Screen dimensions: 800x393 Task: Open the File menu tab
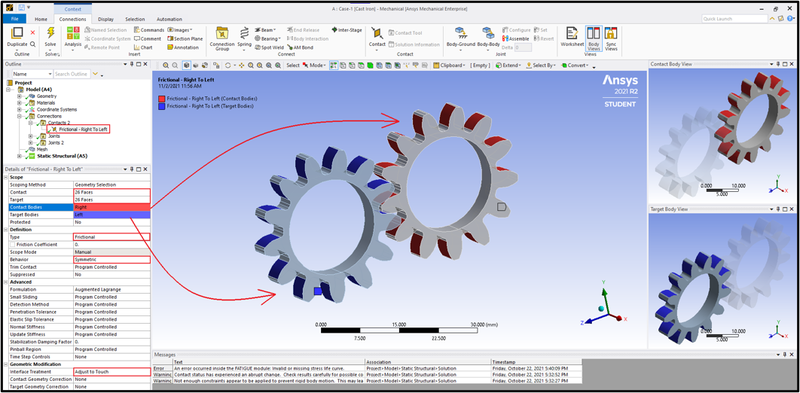(14, 19)
